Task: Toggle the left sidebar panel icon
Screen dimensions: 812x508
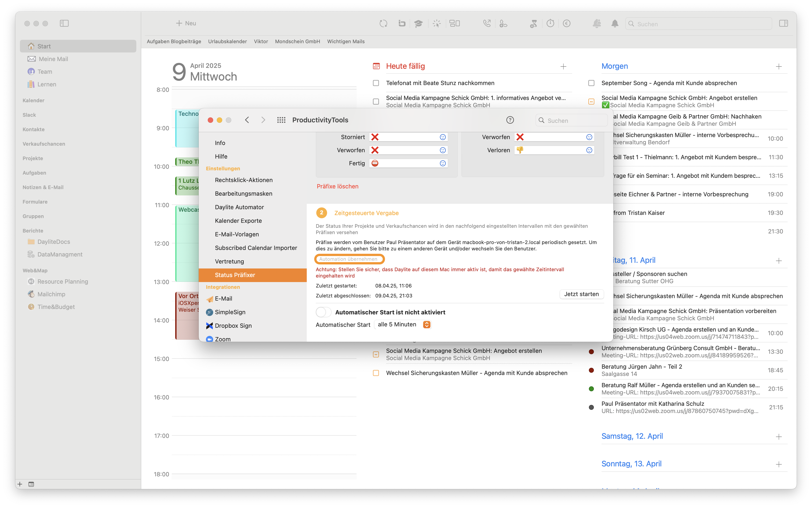Action: 64,24
